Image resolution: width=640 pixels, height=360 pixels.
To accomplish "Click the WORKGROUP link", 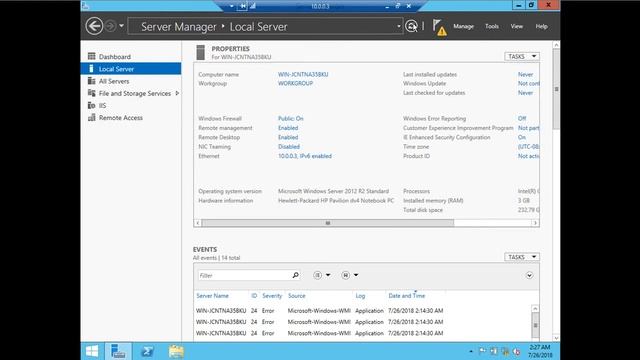I will pos(296,83).
